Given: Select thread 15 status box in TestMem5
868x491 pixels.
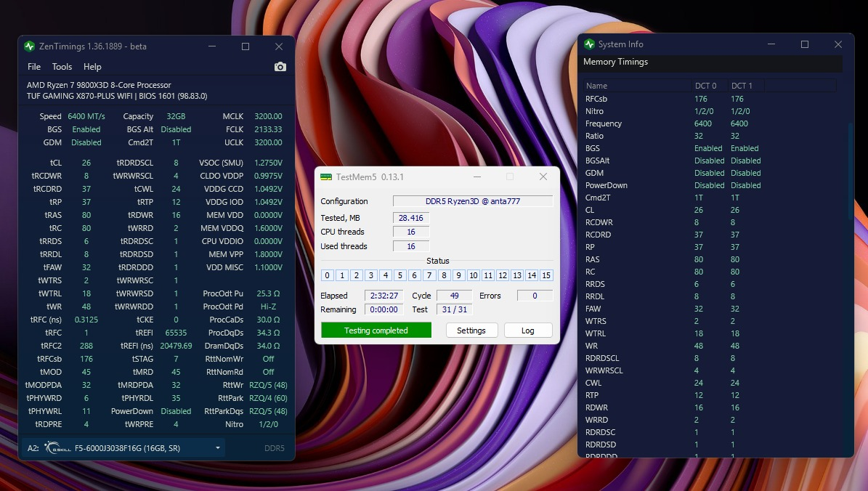Looking at the screenshot, I should click(546, 275).
